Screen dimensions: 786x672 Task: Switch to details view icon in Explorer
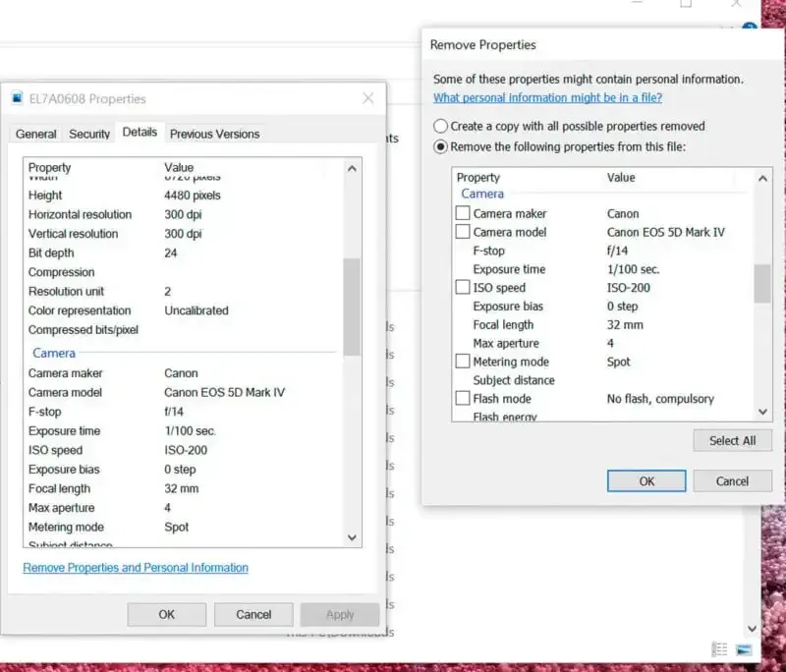coord(720,649)
